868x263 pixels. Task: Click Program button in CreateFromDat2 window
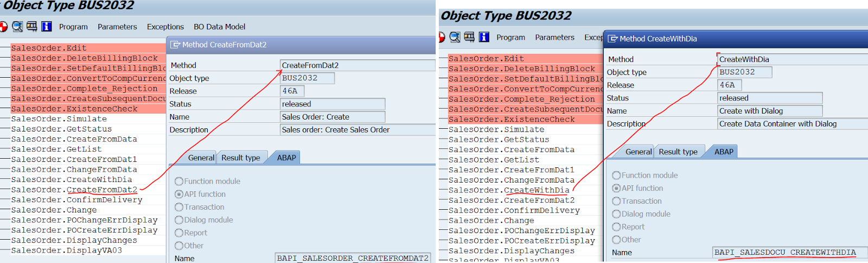coord(73,27)
